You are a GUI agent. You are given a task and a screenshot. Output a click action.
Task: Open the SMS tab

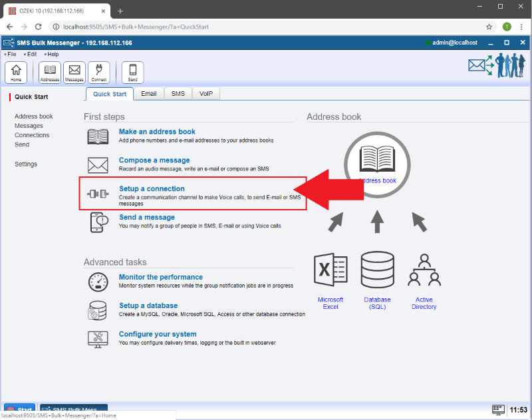pyautogui.click(x=178, y=94)
